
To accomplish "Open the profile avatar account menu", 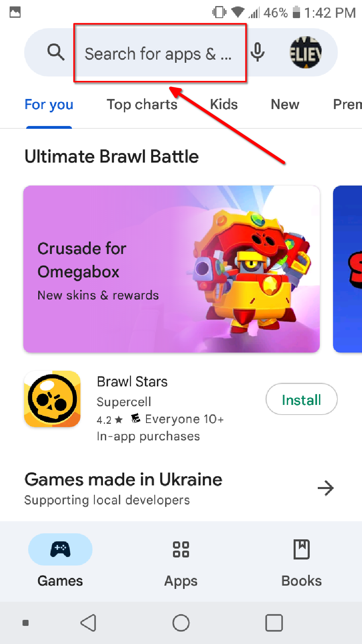I will pyautogui.click(x=306, y=52).
